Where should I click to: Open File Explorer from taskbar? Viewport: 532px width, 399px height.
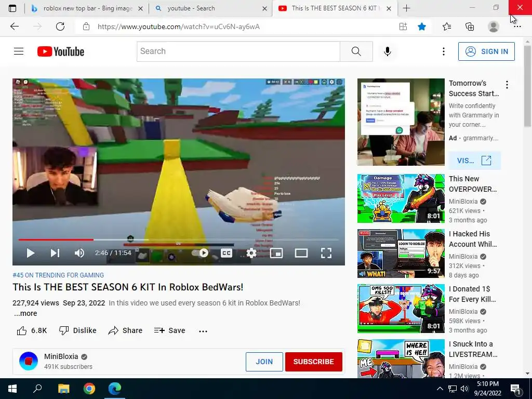[63, 389]
